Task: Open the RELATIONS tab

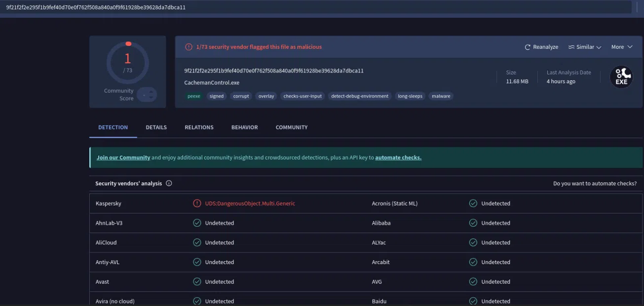Action: pyautogui.click(x=199, y=127)
